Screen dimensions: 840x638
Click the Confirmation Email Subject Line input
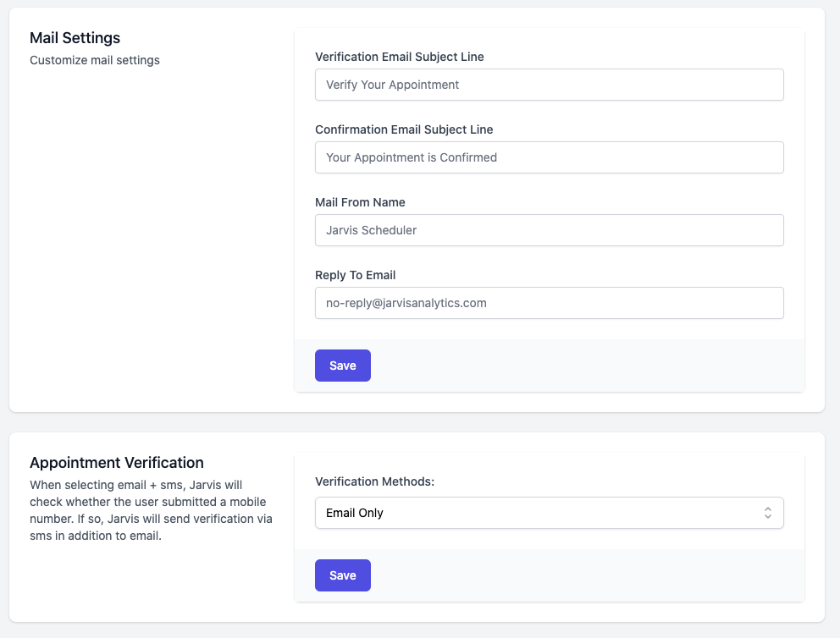click(x=549, y=157)
